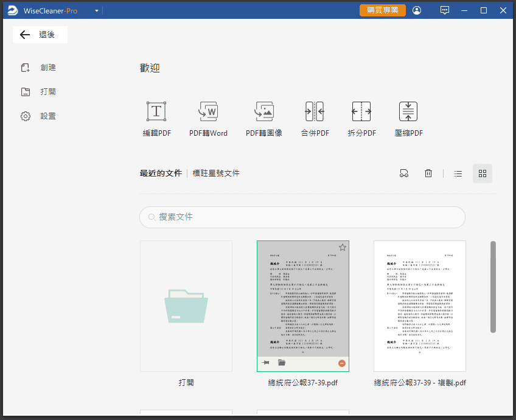
Task: Click 創建 in the left sidebar
Action: (47, 68)
